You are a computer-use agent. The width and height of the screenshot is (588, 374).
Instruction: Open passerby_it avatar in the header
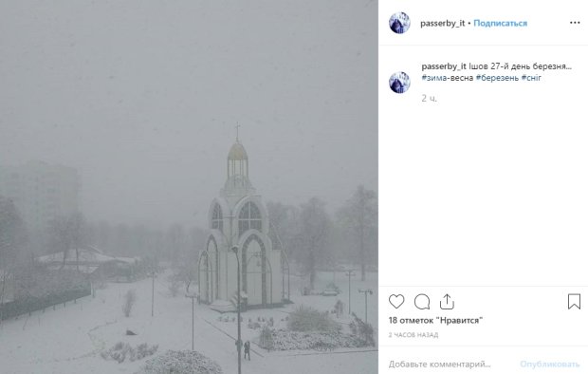click(399, 23)
